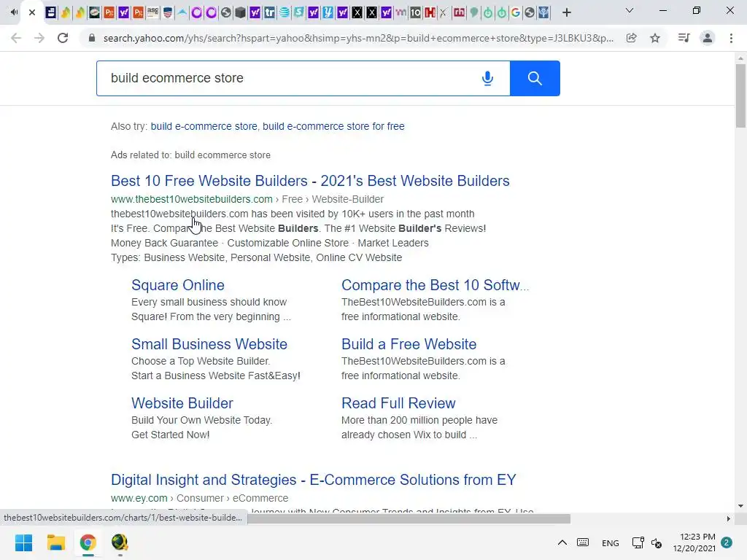Click the www.thebest10websitebuilders.com green URL

[192, 199]
